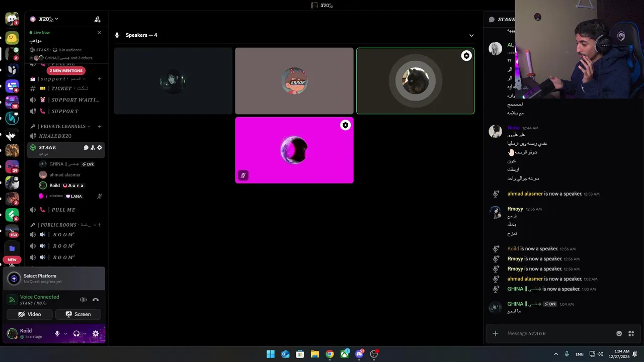Open the server folder with blue folder icon
The width and height of the screenshot is (644, 362).
coord(12,248)
